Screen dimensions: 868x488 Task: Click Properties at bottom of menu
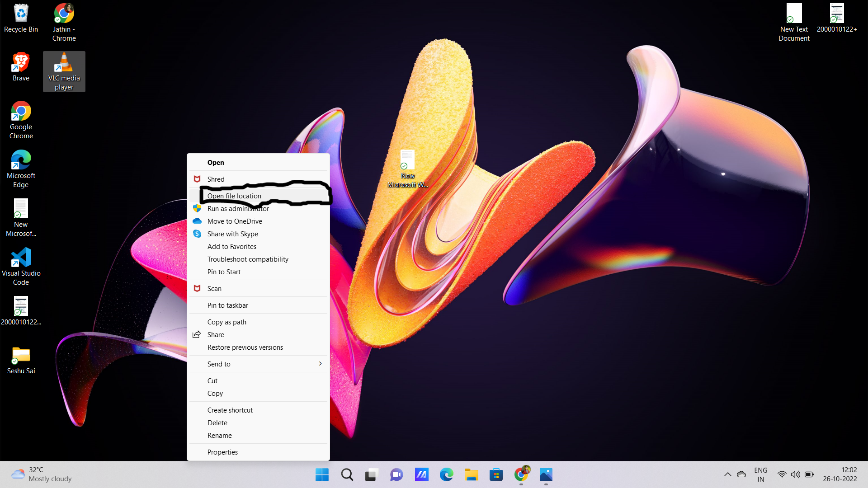coord(222,452)
